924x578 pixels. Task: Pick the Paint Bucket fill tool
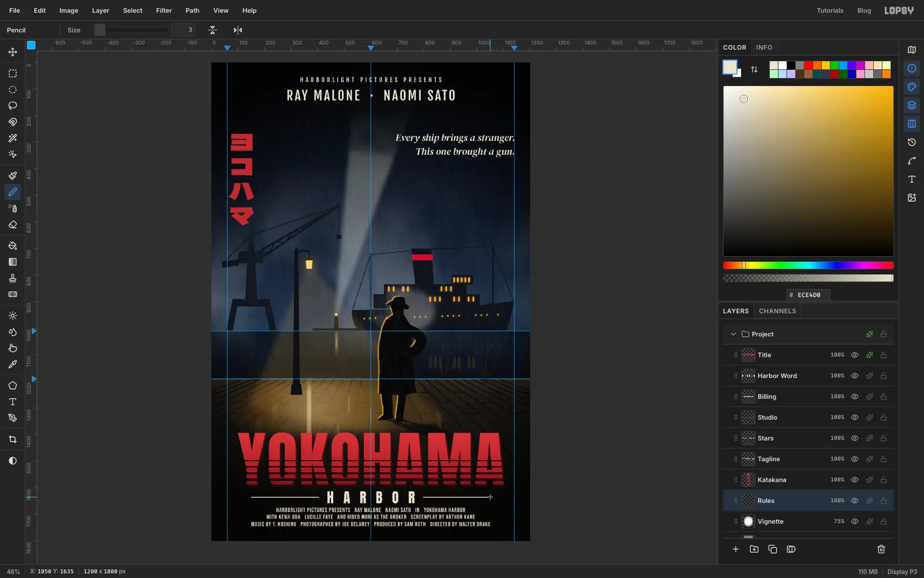13,246
